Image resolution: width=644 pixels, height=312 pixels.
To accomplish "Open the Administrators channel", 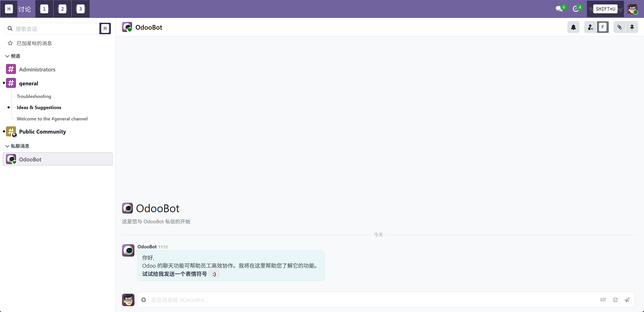I will click(58, 69).
